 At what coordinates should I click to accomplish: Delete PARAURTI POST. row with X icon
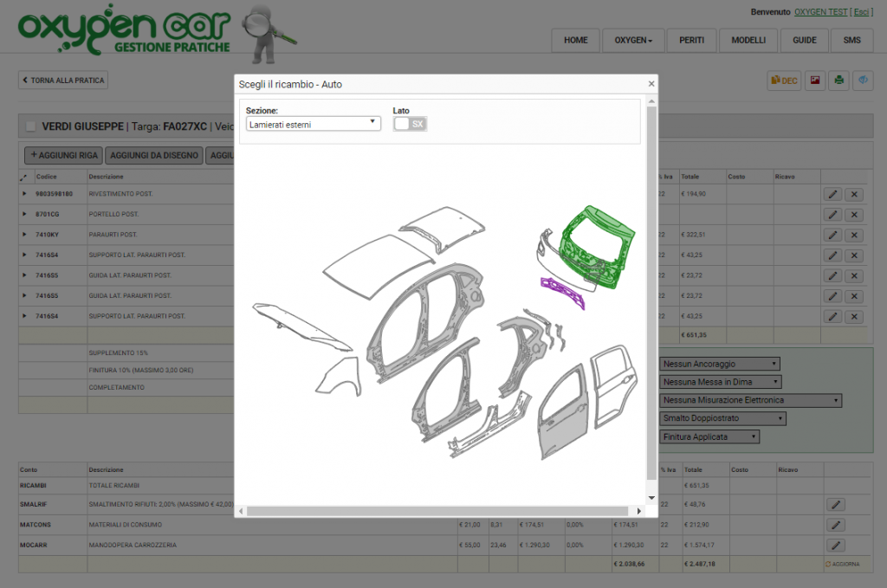854,236
